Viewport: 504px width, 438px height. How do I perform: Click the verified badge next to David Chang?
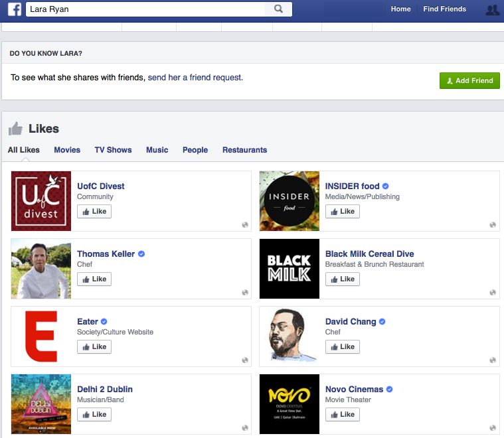coord(382,322)
